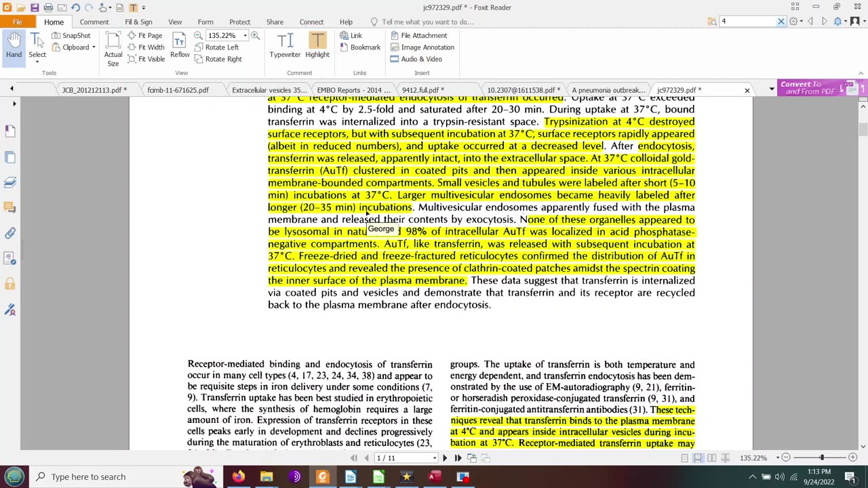Print the document from quick access toolbar

[x=48, y=7]
